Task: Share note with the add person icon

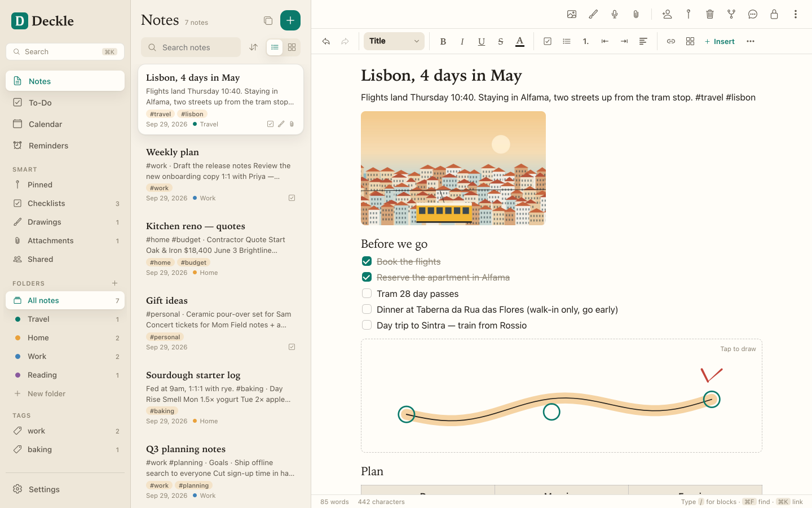Action: 667,15
